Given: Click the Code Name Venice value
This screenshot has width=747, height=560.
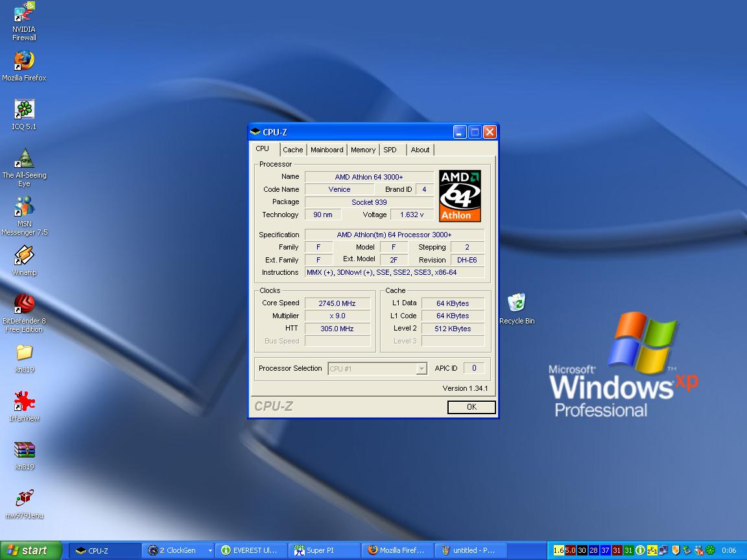Looking at the screenshot, I should [x=339, y=189].
